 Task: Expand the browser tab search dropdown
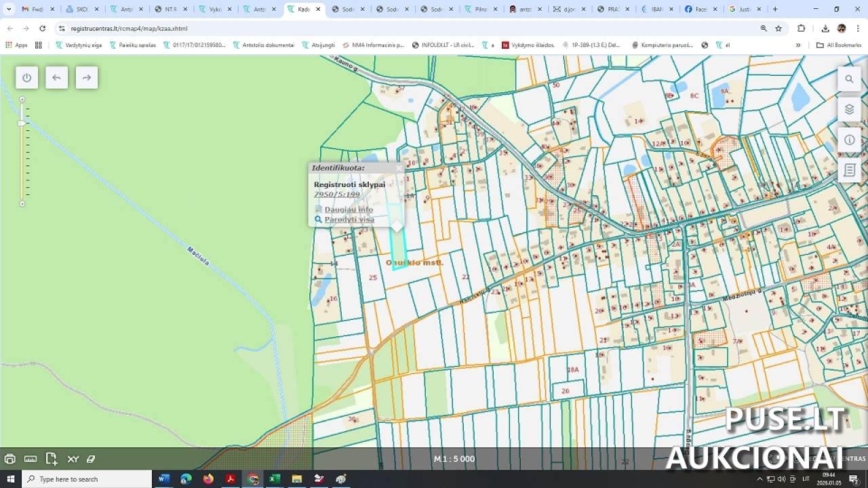(9, 9)
